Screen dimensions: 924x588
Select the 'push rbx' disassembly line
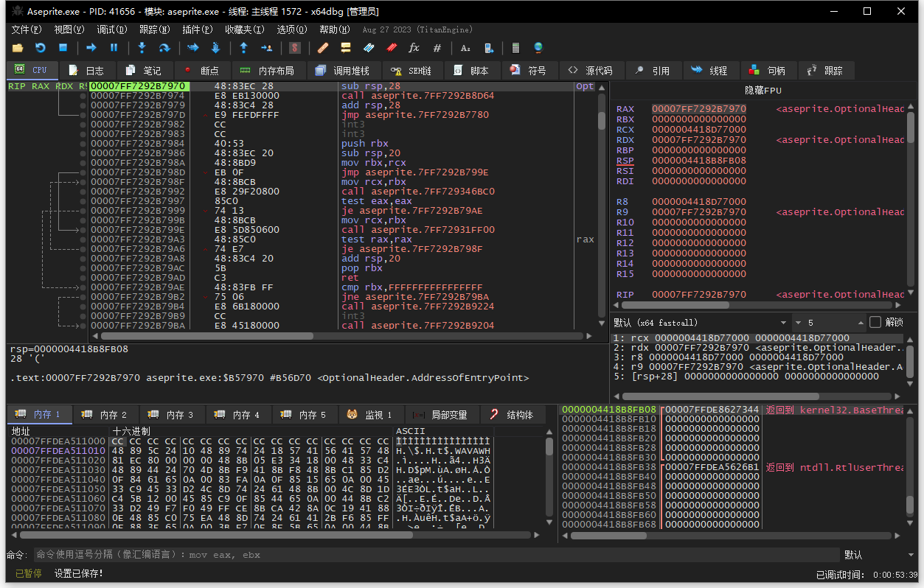point(364,143)
